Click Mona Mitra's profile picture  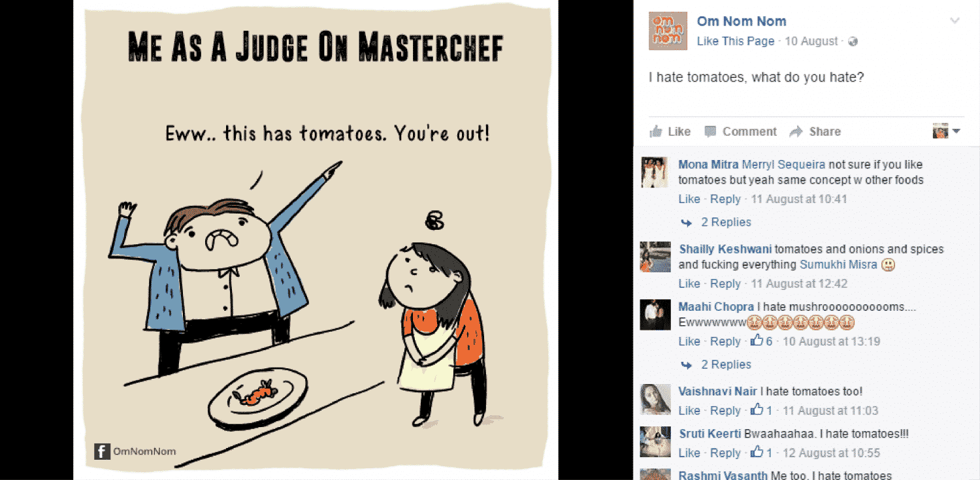[x=654, y=172]
